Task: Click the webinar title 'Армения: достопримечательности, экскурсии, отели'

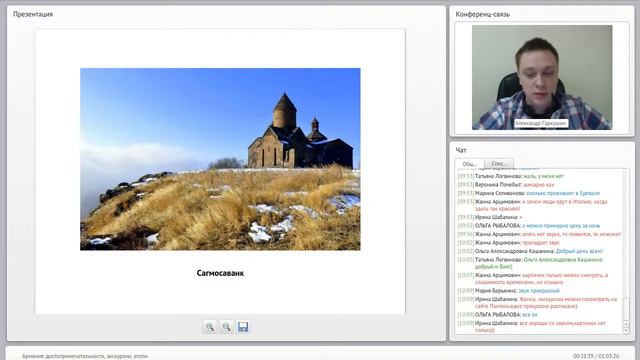Action: click(x=85, y=356)
